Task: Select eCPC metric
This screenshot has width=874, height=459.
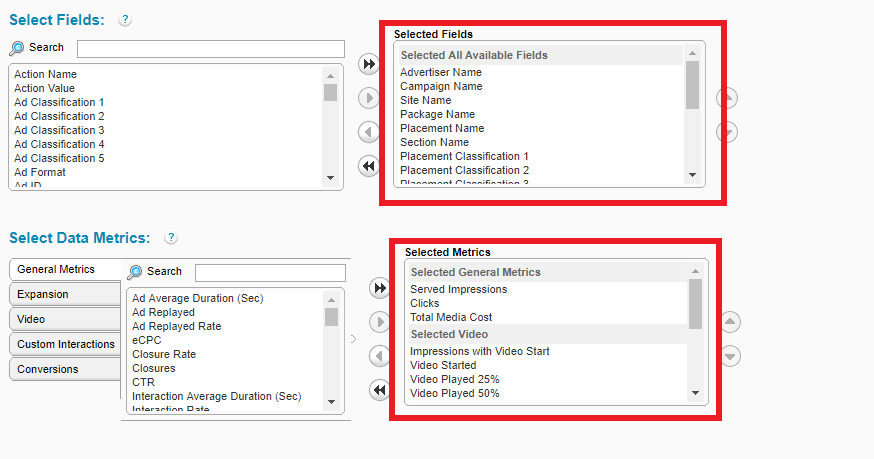Action: pos(146,340)
